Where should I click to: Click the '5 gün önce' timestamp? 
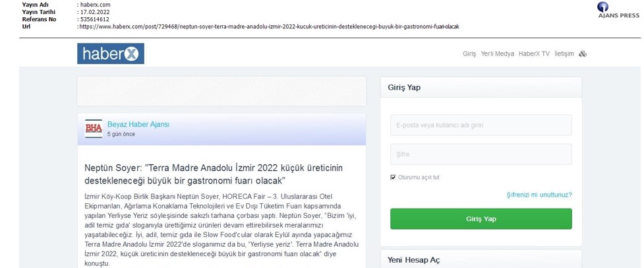(x=121, y=135)
